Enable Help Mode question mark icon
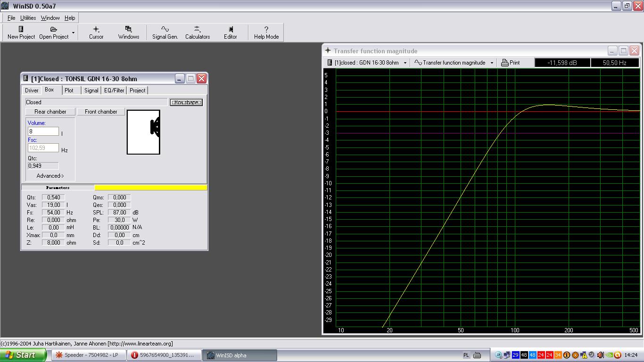Screen dimensions: 644x362 266,29
